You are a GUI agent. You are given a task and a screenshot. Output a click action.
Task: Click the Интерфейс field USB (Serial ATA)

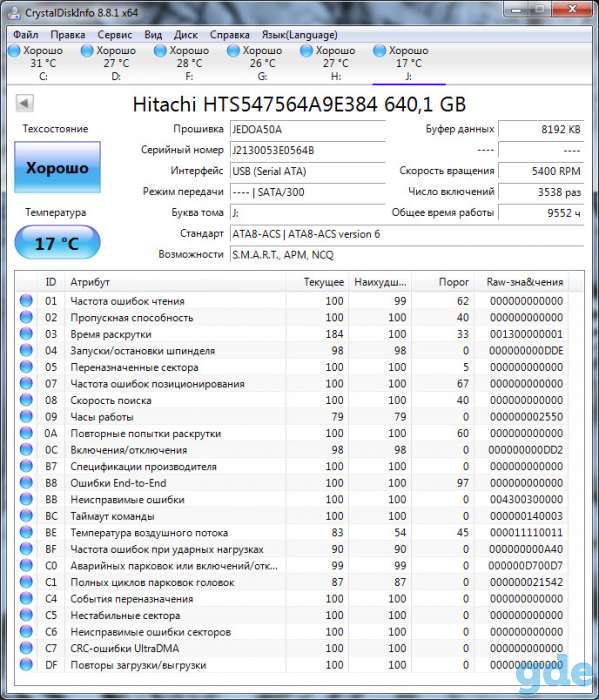pyautogui.click(x=308, y=171)
